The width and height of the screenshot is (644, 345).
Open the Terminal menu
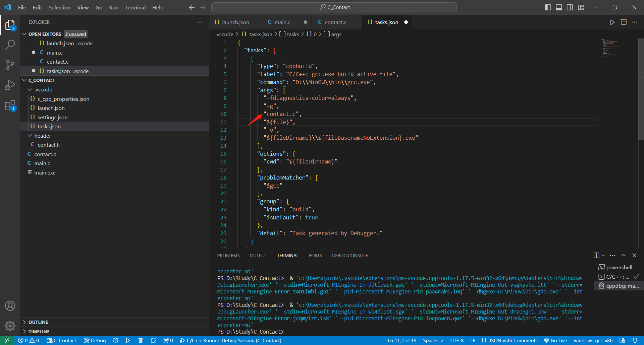(x=135, y=7)
